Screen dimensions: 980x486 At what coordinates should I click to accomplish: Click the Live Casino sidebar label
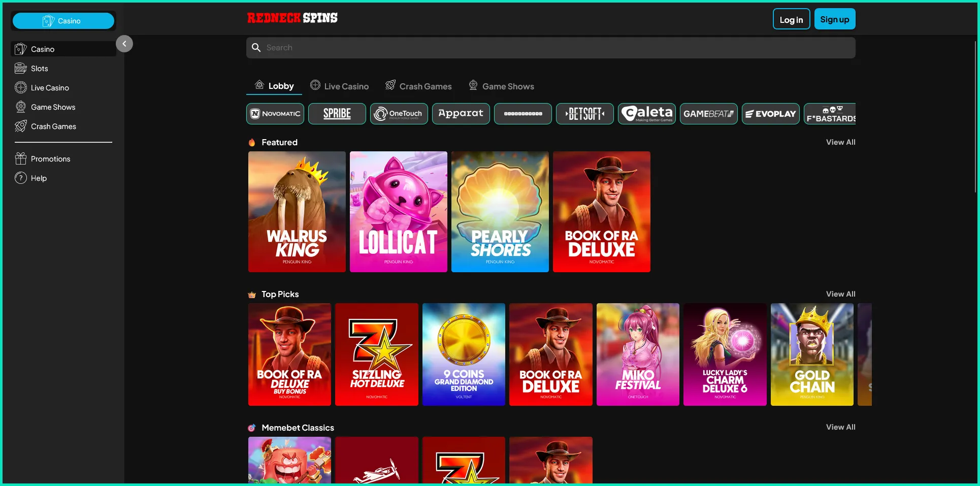(50, 88)
